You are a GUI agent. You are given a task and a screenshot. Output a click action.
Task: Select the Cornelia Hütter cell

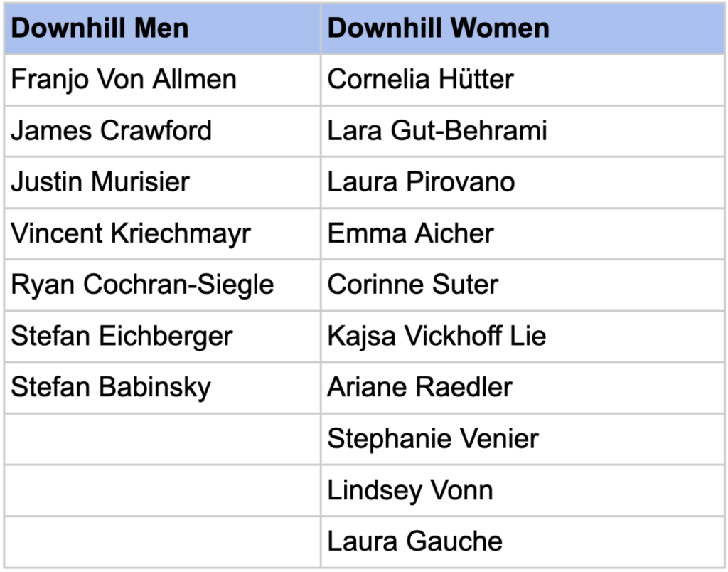click(x=420, y=79)
